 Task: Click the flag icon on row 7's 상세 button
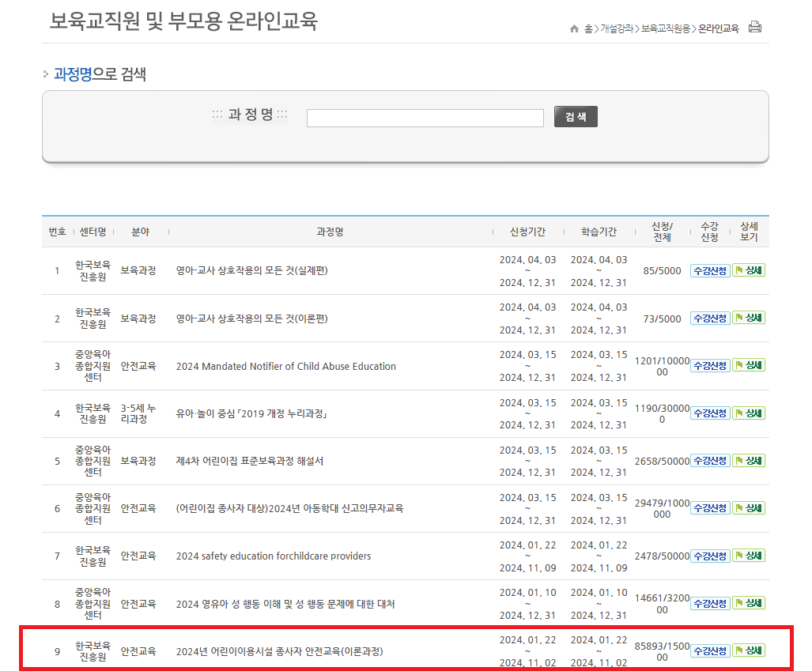coord(738,555)
